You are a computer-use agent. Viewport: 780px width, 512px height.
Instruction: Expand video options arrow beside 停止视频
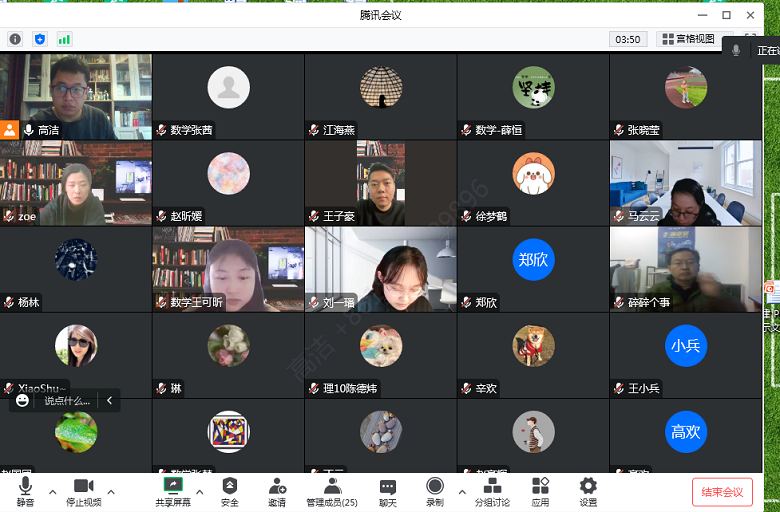[x=111, y=491]
